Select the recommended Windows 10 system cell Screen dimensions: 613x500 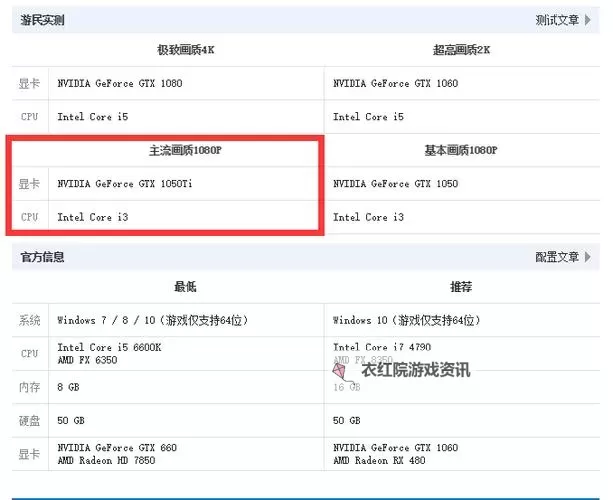coord(407,320)
